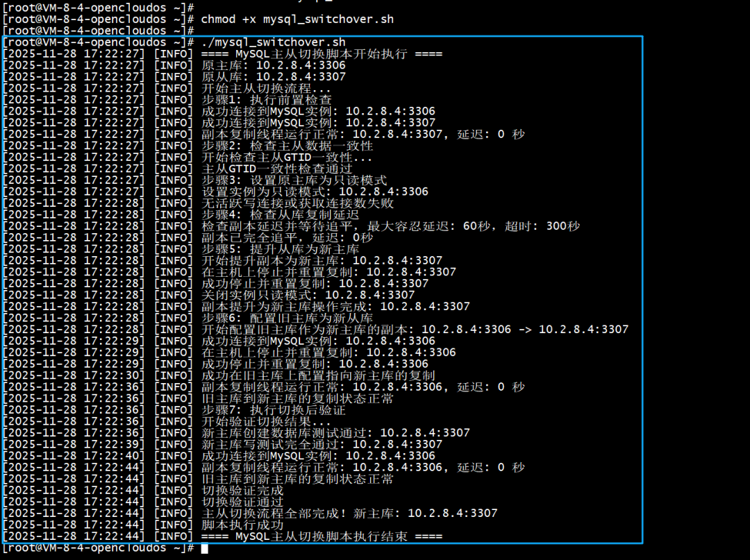Click the '10.2.8.4:3306 -> 10.2.8.4:3307' line
This screenshot has height=560, width=750.
pyautogui.click(x=315, y=329)
